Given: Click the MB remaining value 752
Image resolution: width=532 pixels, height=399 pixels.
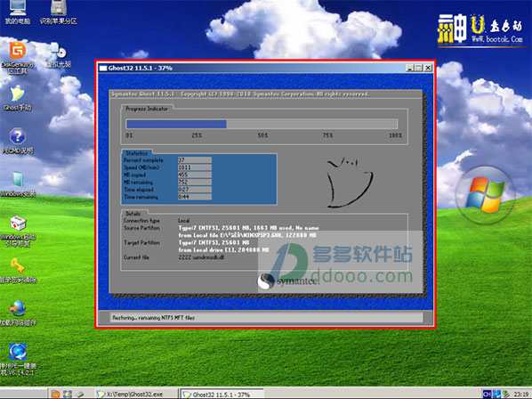Looking at the screenshot, I should [x=195, y=182].
